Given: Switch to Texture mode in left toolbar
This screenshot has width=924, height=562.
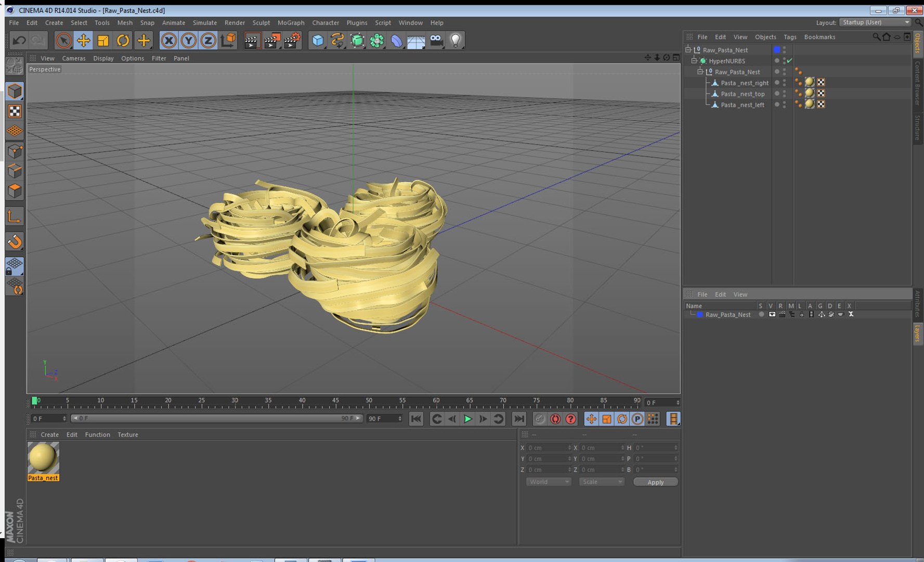Looking at the screenshot, I should [x=15, y=111].
